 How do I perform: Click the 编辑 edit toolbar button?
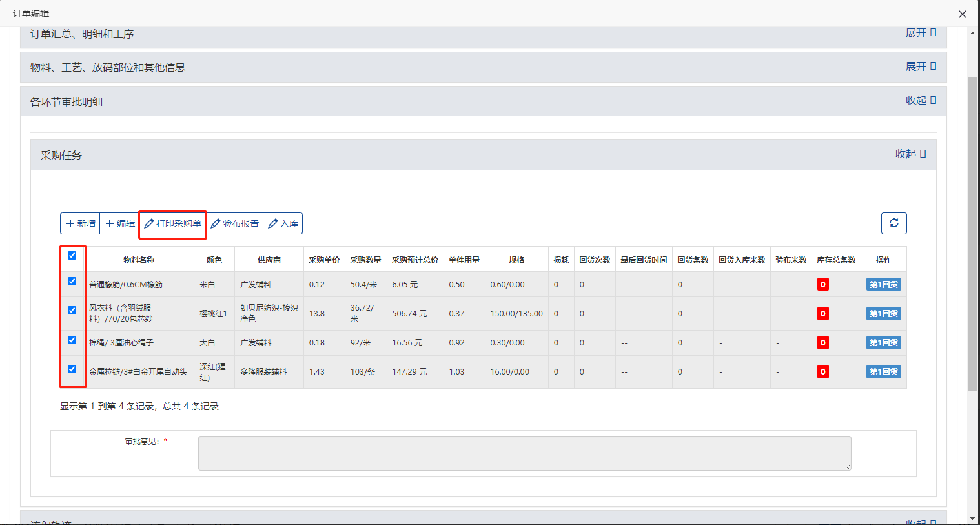(120, 223)
